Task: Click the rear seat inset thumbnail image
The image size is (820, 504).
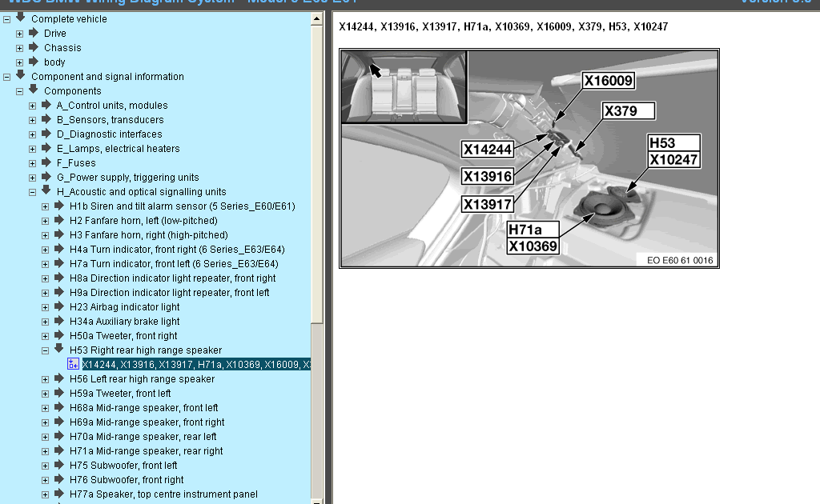Action: click(x=404, y=87)
